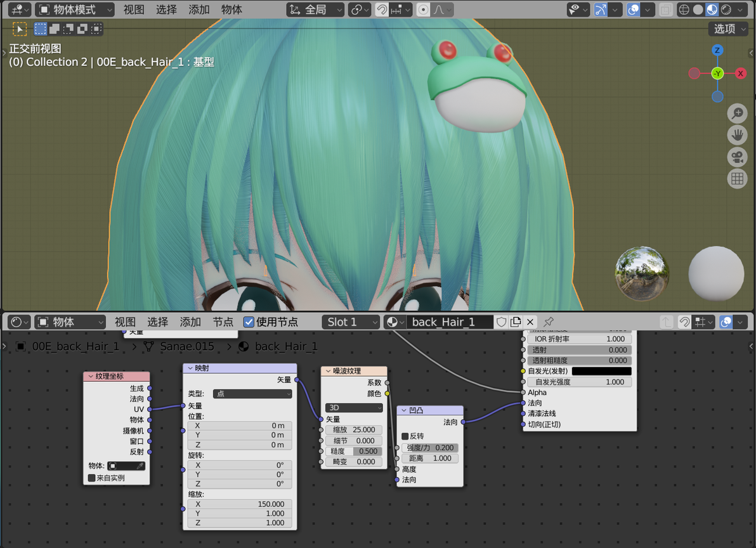Image resolution: width=756 pixels, height=548 pixels.
Task: Choose the extend selection mode icon
Action: tap(55, 29)
